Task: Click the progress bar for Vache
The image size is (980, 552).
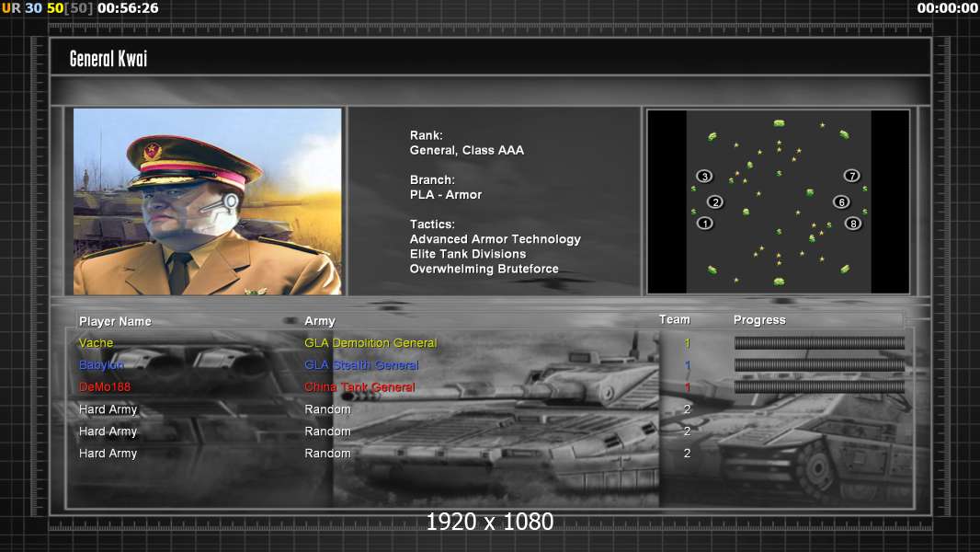Action: pyautogui.click(x=819, y=342)
